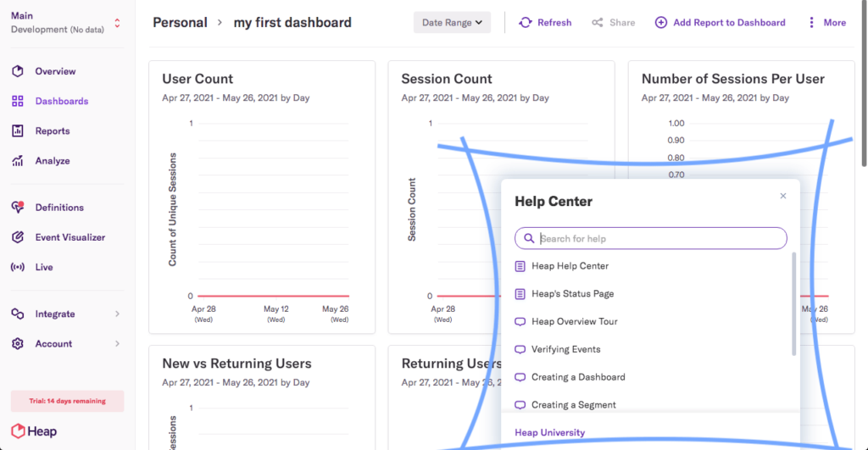This screenshot has width=868, height=450.
Task: Click the Session Count report title
Action: click(x=447, y=79)
